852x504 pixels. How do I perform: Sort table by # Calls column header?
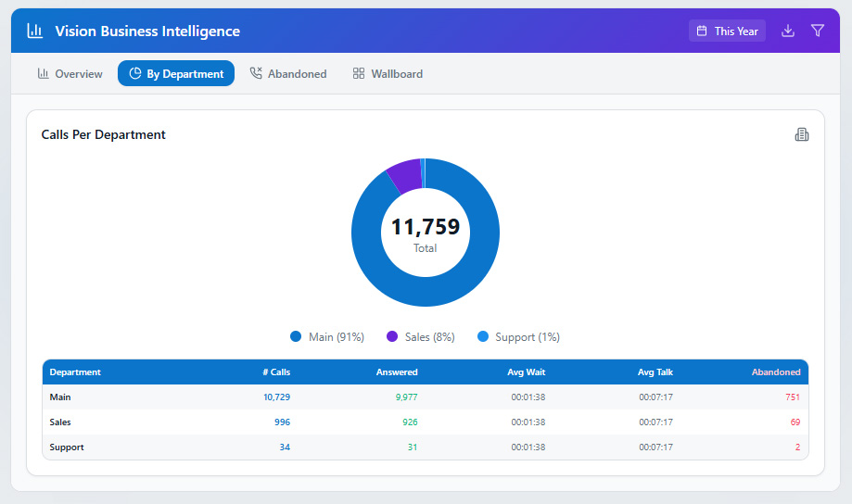coord(276,372)
